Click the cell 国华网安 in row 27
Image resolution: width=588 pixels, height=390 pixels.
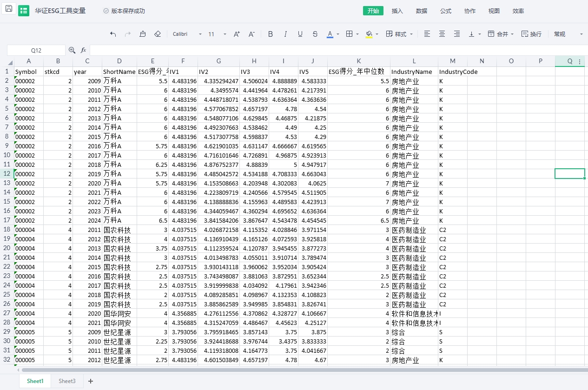pos(119,313)
